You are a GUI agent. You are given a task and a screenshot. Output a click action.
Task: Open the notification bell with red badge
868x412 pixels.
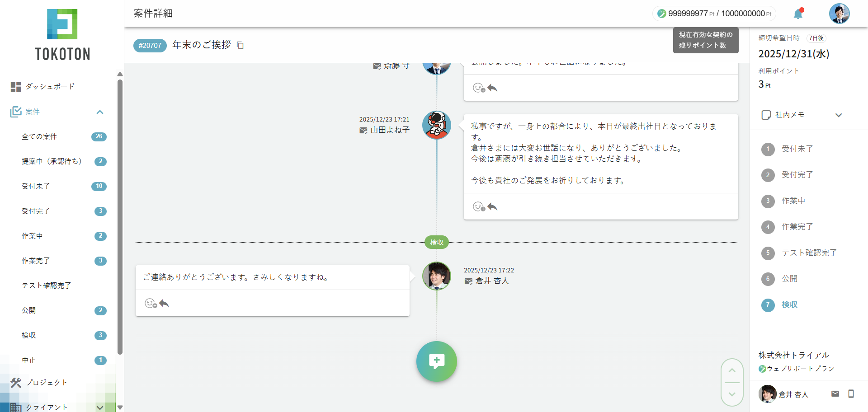pos(797,14)
